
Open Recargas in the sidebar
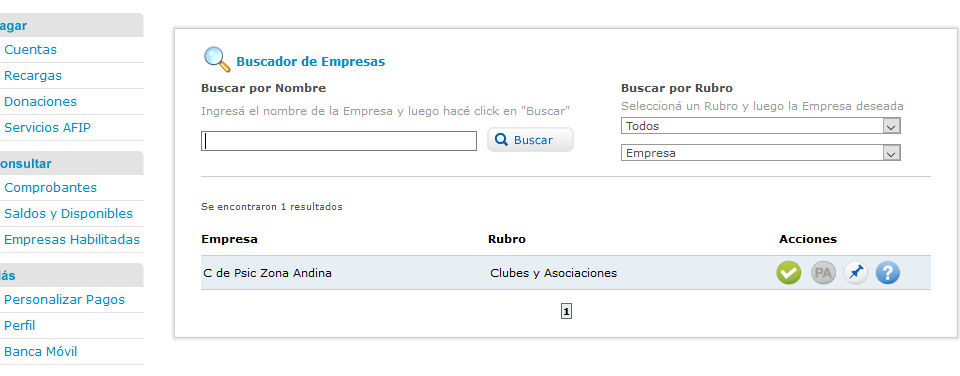pyautogui.click(x=33, y=76)
